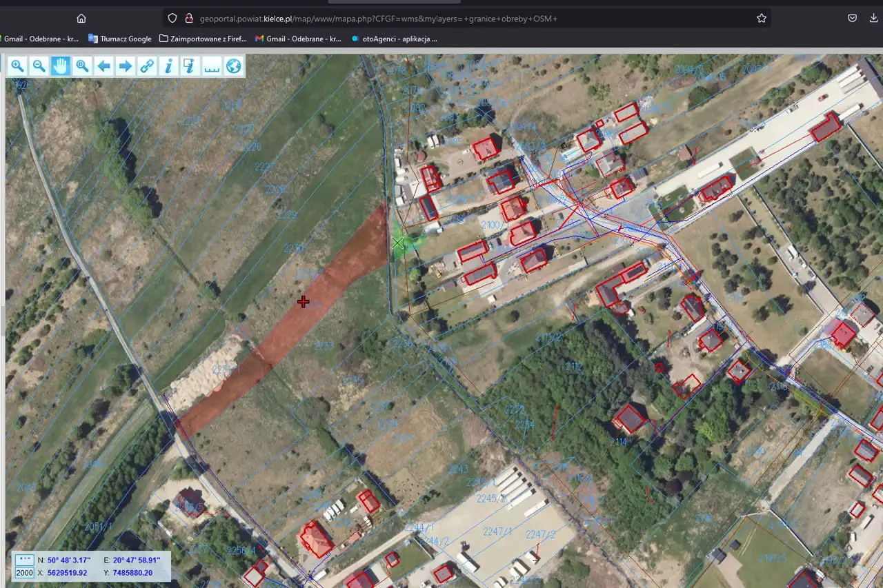Toggle the coordinate format button
This screenshot has width=883, height=588.
click(25, 560)
